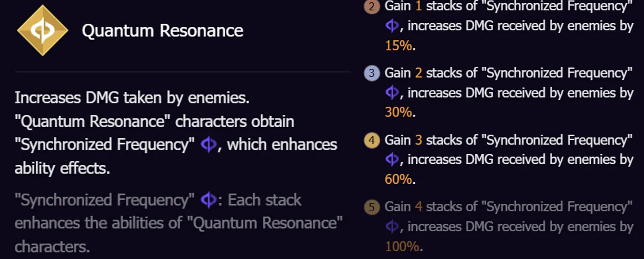Click the orange 30% damage value
644x259 pixels.
coord(398,112)
